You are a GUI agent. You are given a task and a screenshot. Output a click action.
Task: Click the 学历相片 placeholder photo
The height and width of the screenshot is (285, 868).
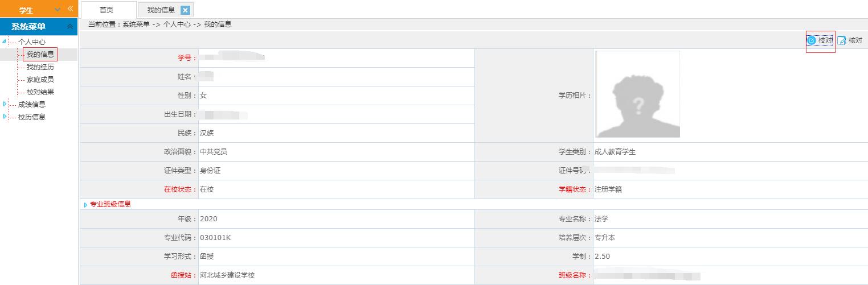[638, 95]
